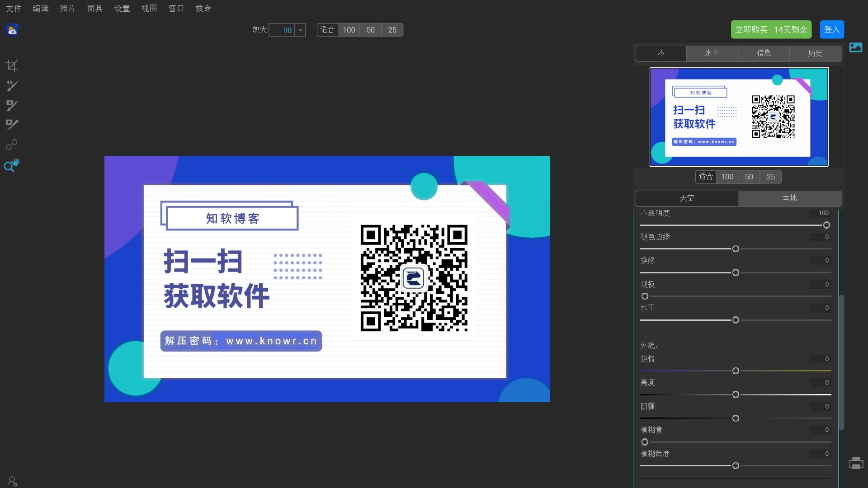This screenshot has height=488, width=868.
Task: Click 50 below the preview thumbnail
Action: click(749, 177)
